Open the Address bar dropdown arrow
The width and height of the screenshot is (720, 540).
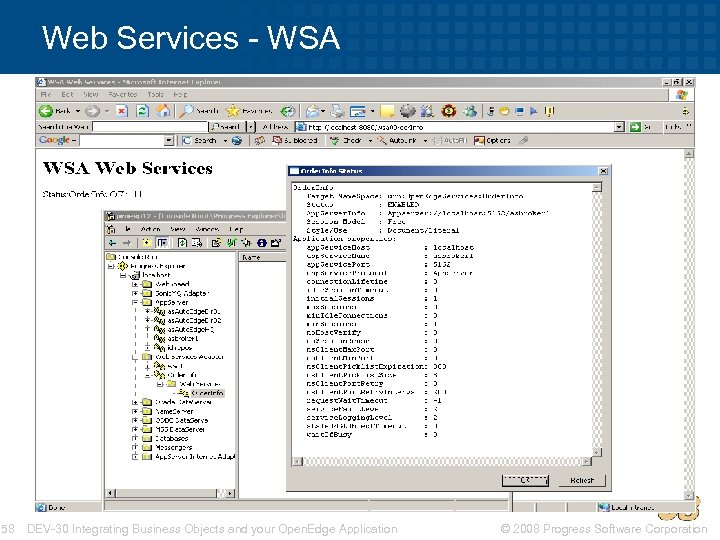pyautogui.click(x=619, y=127)
